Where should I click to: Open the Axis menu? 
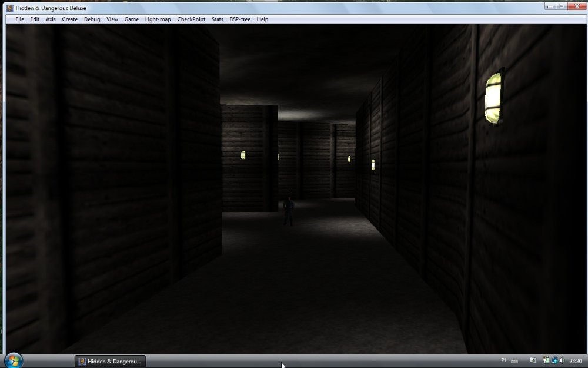(x=51, y=19)
